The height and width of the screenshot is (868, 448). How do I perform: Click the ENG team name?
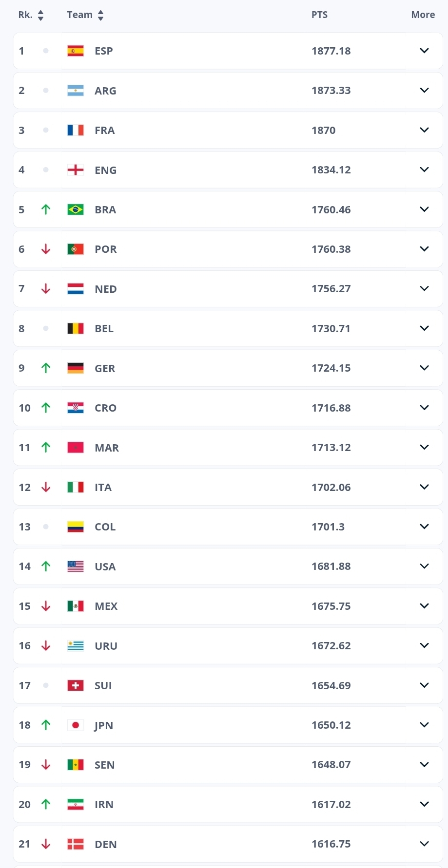(105, 170)
